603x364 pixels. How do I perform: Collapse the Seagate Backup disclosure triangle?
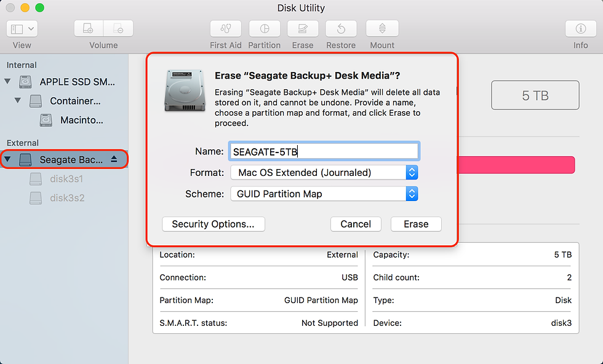click(x=7, y=159)
